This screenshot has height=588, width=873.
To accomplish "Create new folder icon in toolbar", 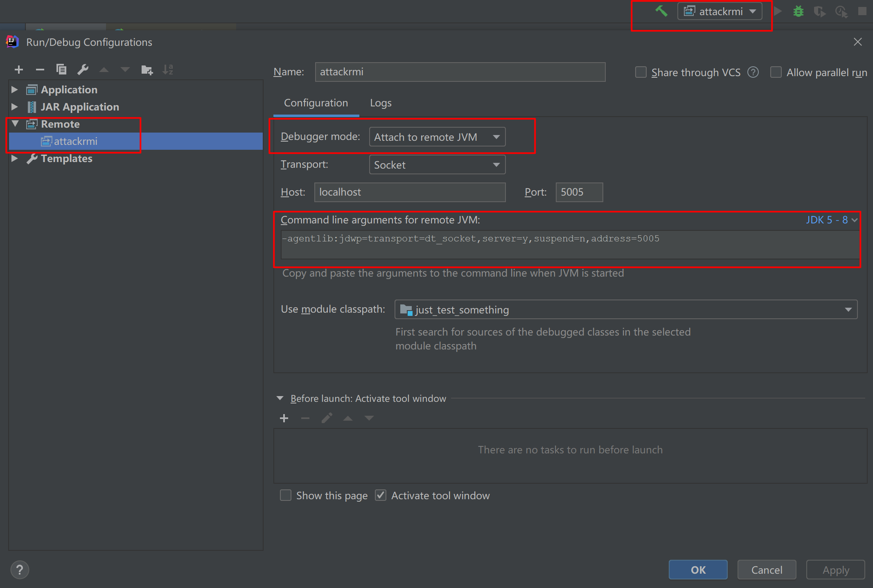I will click(147, 70).
